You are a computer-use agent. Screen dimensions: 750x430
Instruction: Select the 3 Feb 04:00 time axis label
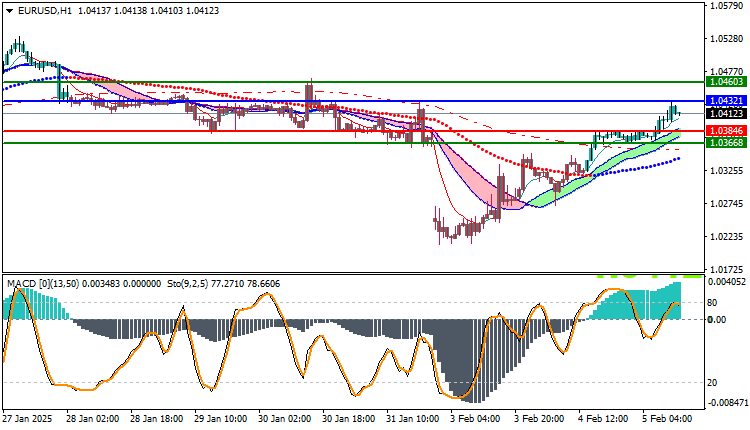point(475,419)
